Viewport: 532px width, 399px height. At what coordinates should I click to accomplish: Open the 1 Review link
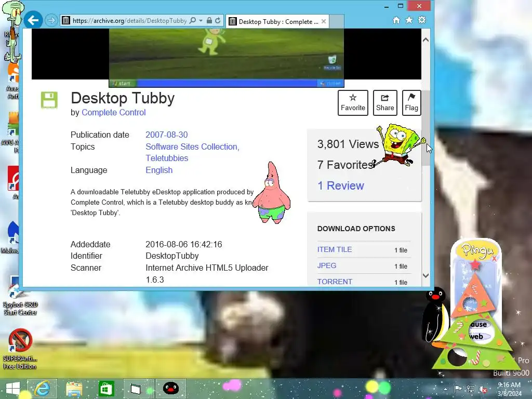click(341, 185)
